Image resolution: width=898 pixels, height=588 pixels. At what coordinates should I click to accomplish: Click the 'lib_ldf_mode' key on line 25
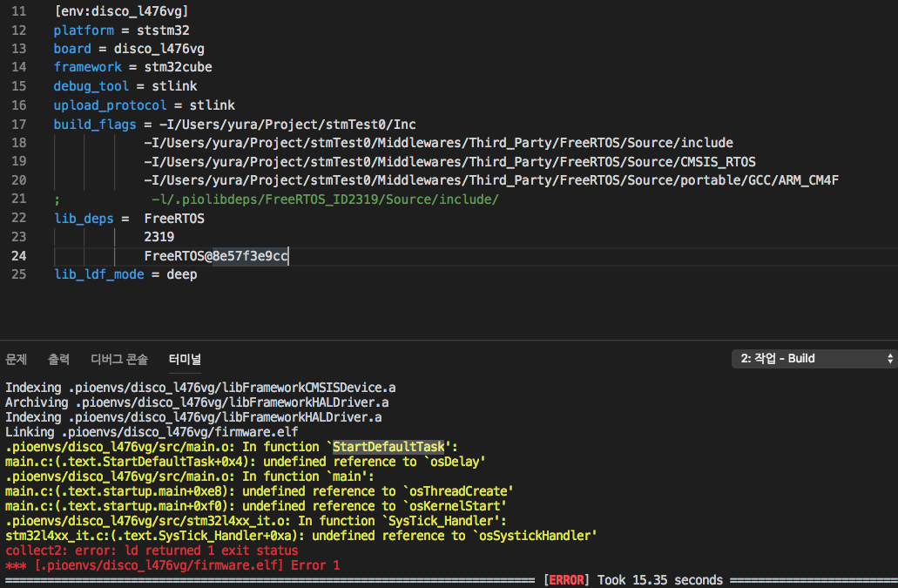click(x=98, y=274)
